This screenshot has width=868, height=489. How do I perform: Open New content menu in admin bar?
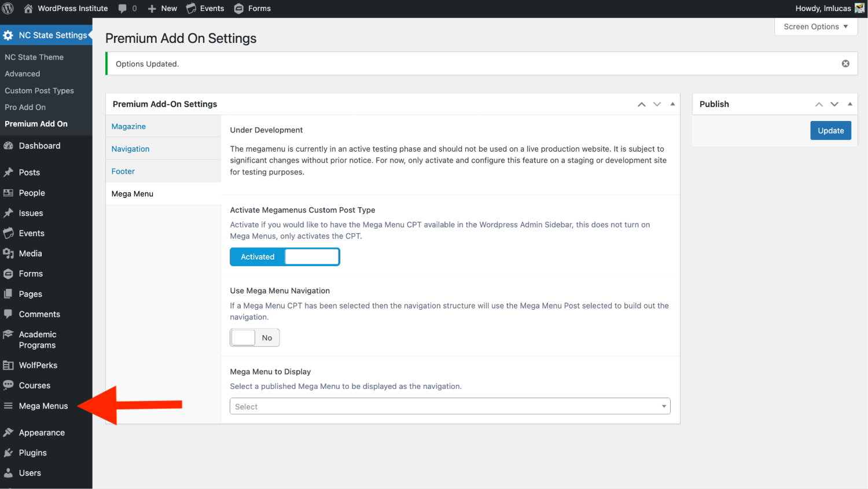pyautogui.click(x=163, y=9)
